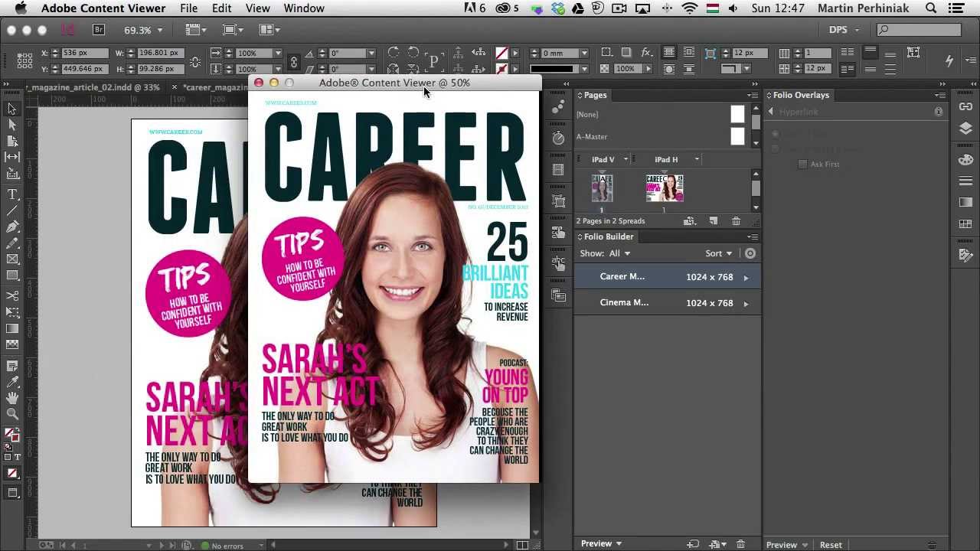The image size is (980, 551).
Task: Select the Zoom tool
Action: click(12, 414)
